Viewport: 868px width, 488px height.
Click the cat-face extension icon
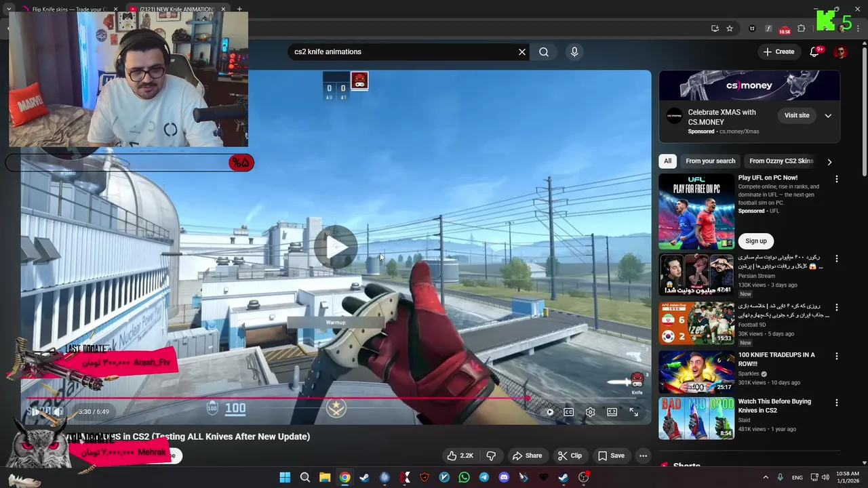tap(752, 28)
